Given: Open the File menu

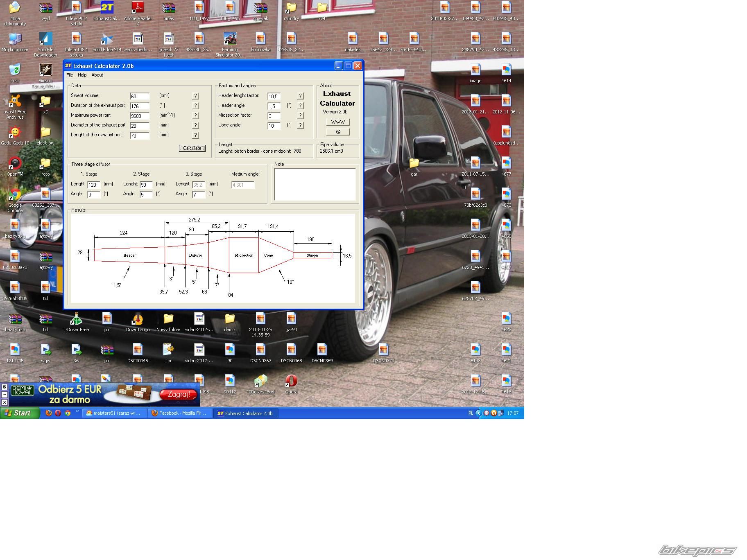Looking at the screenshot, I should point(70,75).
